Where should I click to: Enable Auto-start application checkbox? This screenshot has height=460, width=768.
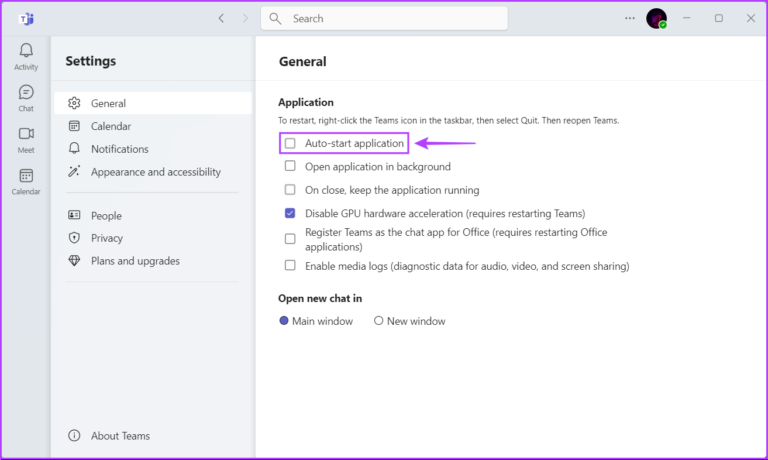coord(290,143)
